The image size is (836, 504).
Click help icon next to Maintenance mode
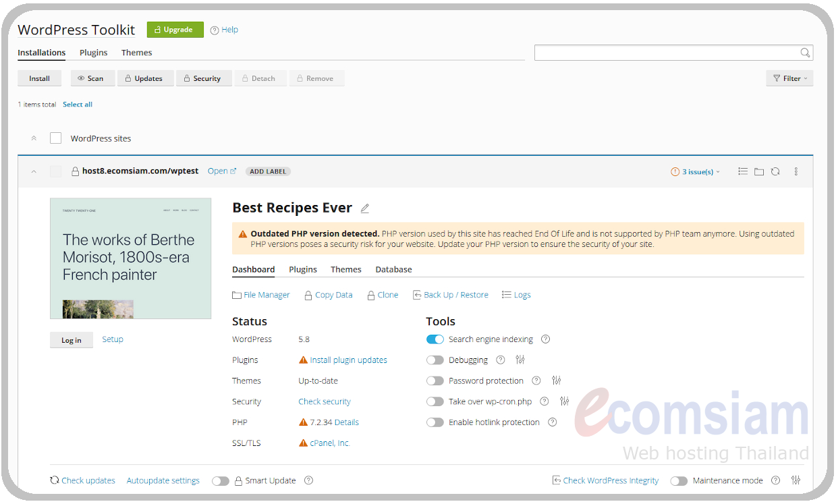tap(776, 480)
